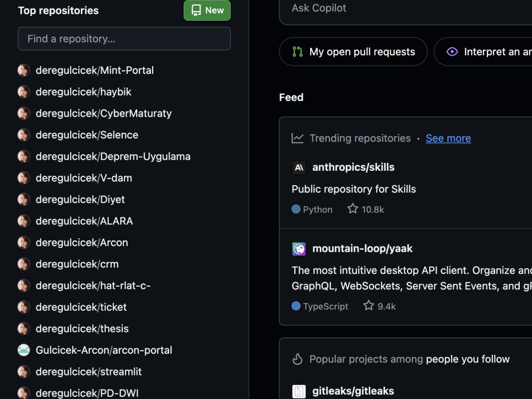Click 'Public repository for Skills' description
532x399 pixels.
click(354, 189)
